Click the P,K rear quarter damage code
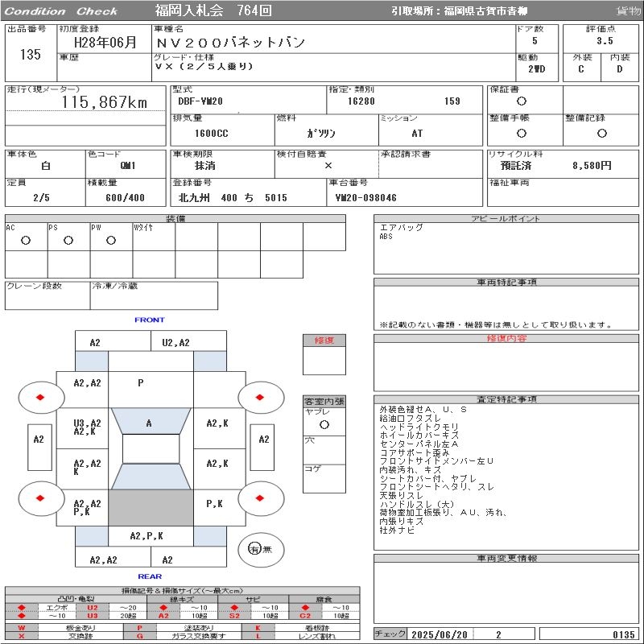 pyautogui.click(x=214, y=504)
